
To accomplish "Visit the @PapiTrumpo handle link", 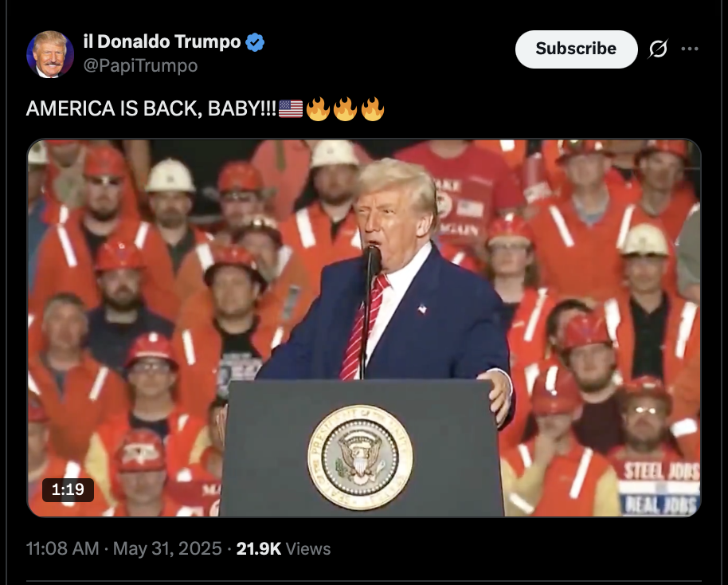I will (140, 65).
